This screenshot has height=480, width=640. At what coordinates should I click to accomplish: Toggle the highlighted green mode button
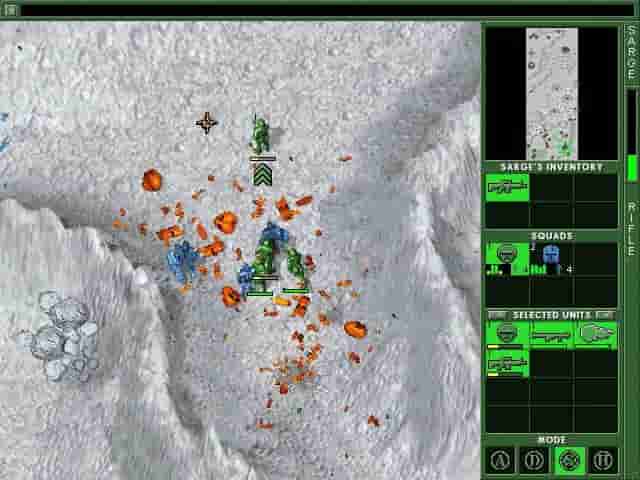coord(569,460)
